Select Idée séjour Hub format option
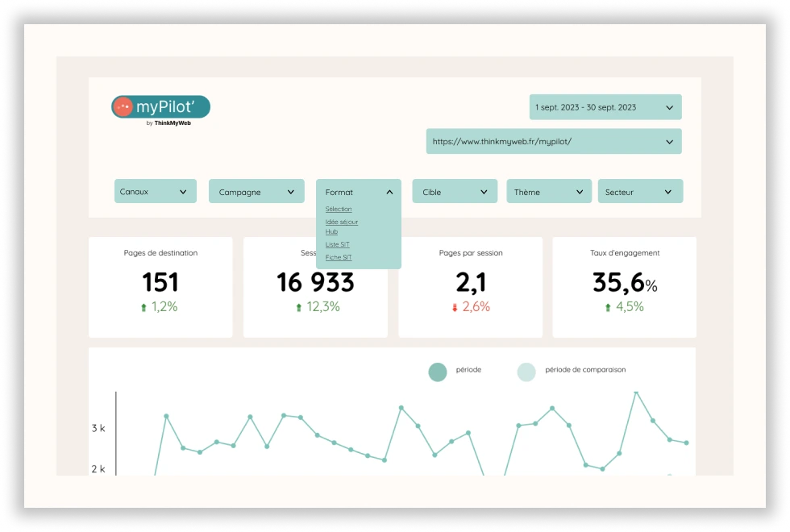Screen dimensions: 790x532 pyautogui.click(x=341, y=227)
